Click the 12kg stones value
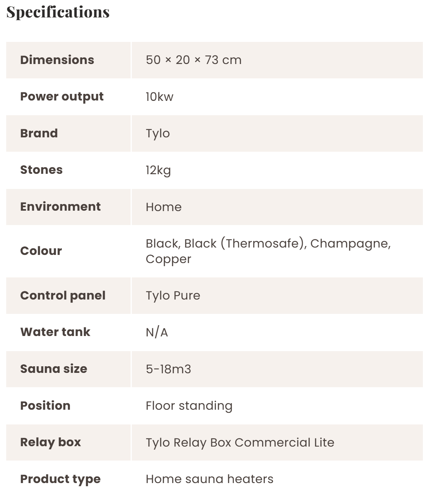The image size is (431, 504). tap(158, 170)
